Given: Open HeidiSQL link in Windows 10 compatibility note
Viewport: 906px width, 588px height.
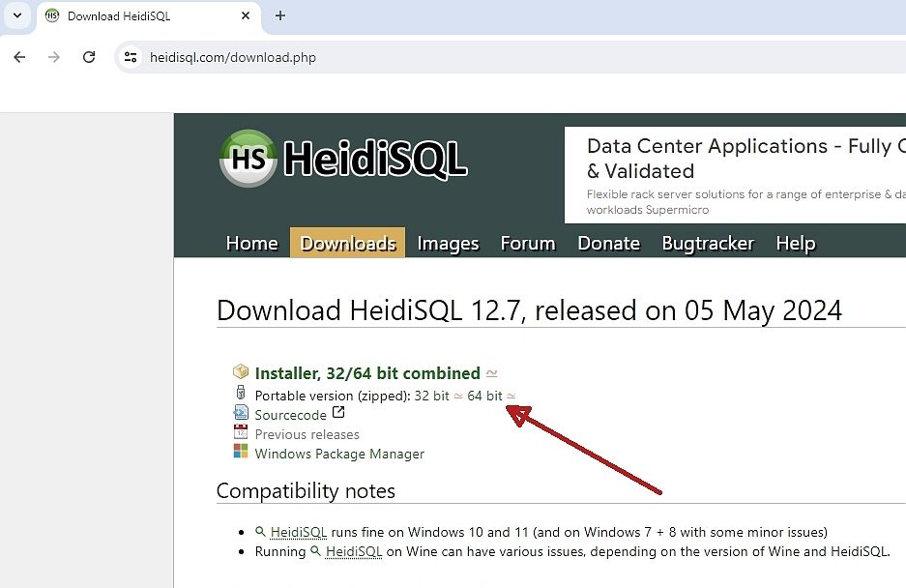Looking at the screenshot, I should [298, 532].
